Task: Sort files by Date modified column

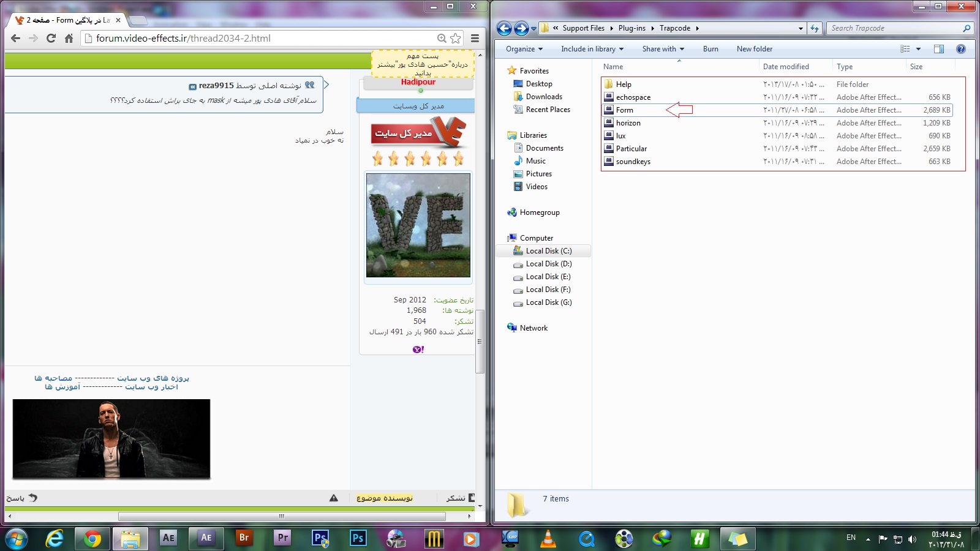Action: [786, 67]
